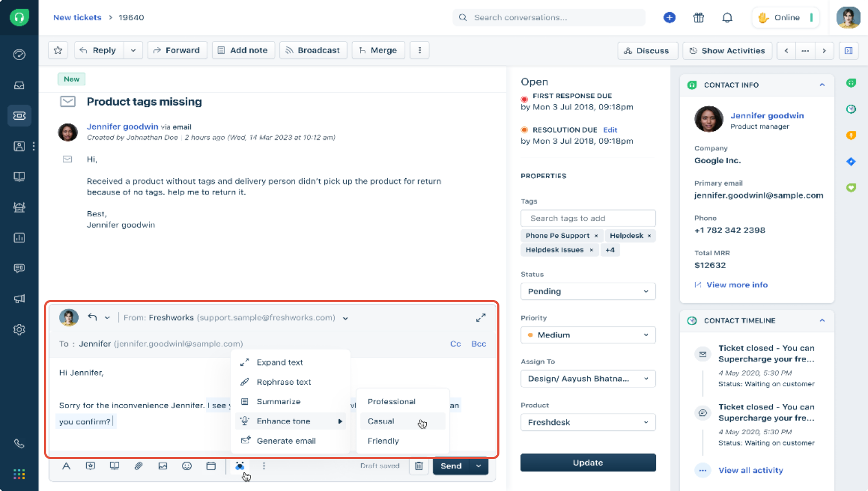Open the app switcher grid icon
The height and width of the screenshot is (491, 868).
pos(19,474)
